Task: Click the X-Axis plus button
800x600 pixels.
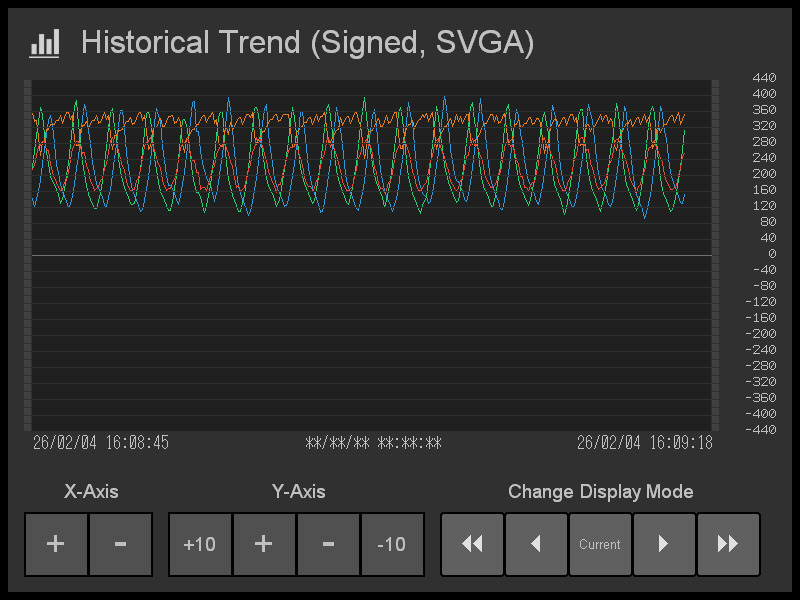Action: coord(56,544)
